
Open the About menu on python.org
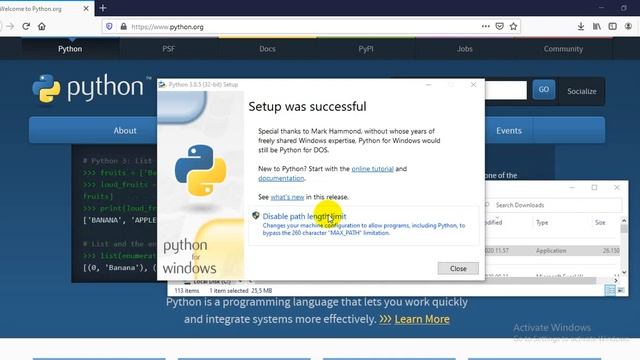pos(125,131)
